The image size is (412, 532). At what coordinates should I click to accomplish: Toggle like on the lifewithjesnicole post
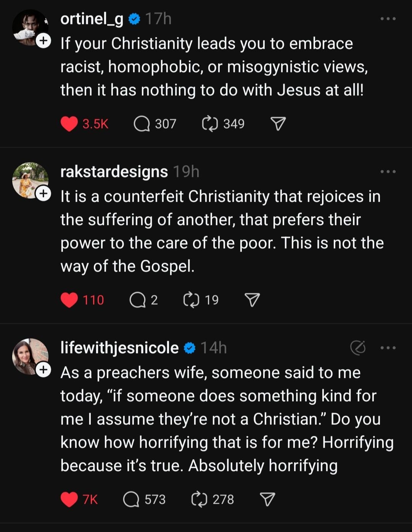69,500
